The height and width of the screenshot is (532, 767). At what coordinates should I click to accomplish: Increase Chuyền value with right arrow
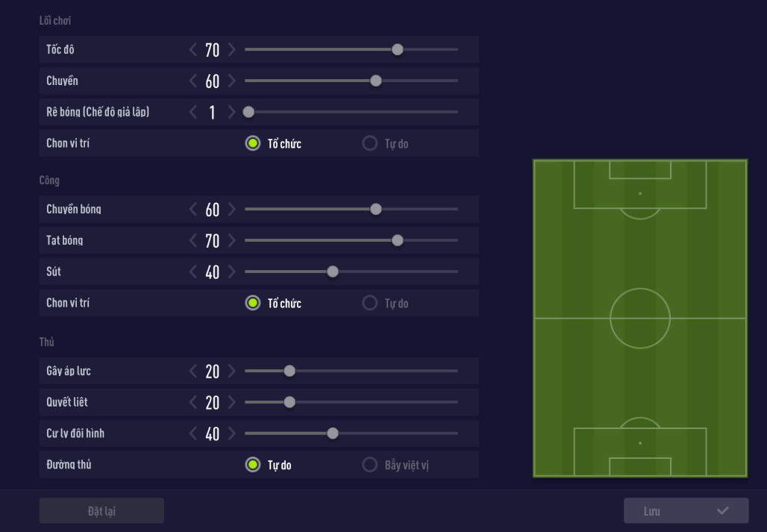(231, 81)
